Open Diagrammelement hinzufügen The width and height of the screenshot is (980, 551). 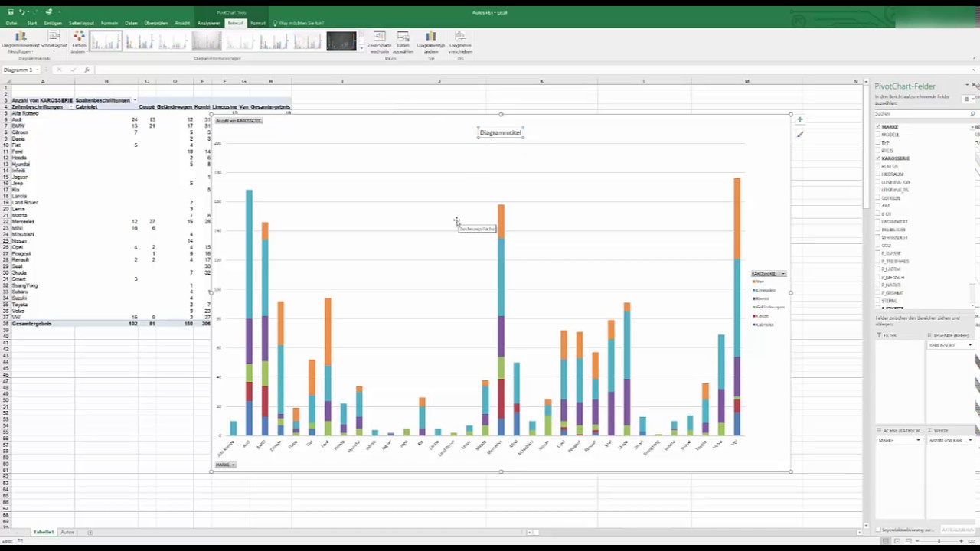pos(21,43)
